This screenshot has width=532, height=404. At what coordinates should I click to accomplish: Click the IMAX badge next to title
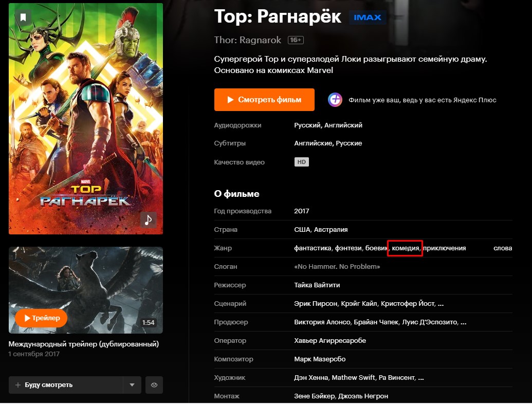click(368, 17)
